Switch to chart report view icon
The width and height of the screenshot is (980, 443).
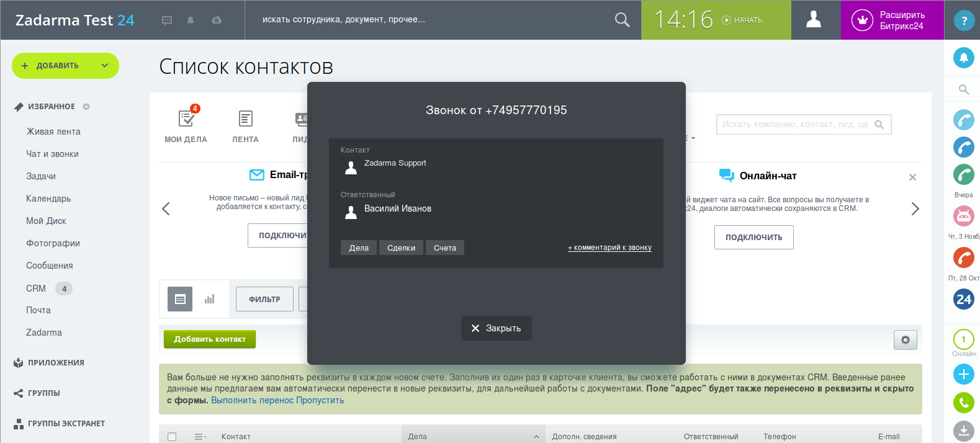[210, 299]
